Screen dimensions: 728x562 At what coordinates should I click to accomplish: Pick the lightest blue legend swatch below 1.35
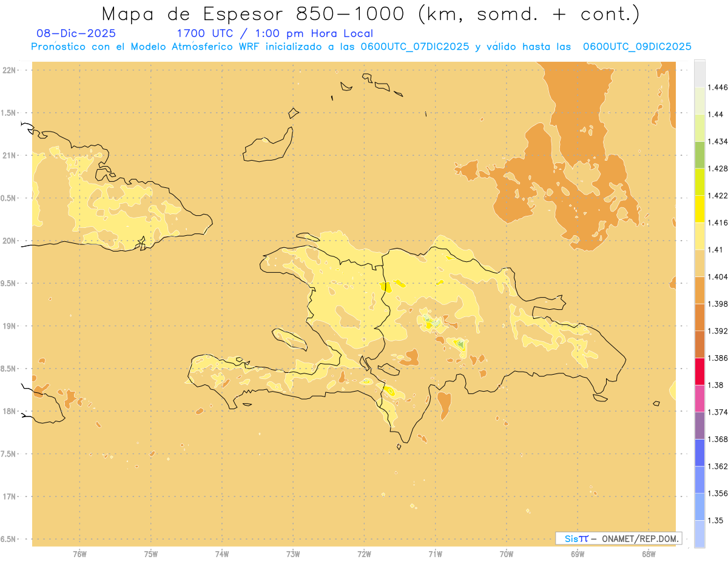(x=699, y=534)
